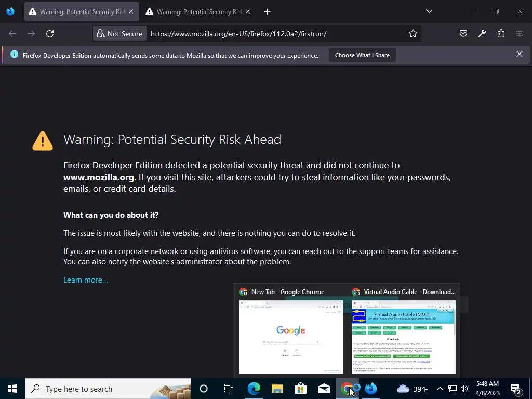Screen dimensions: 532x399
Task: Select the New Tab - Google Chrome preview
Action: pos(291,331)
